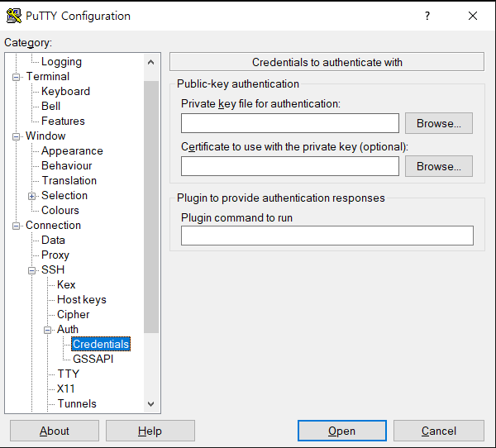This screenshot has height=448, width=496.
Task: Open the Data category
Action: coord(53,240)
